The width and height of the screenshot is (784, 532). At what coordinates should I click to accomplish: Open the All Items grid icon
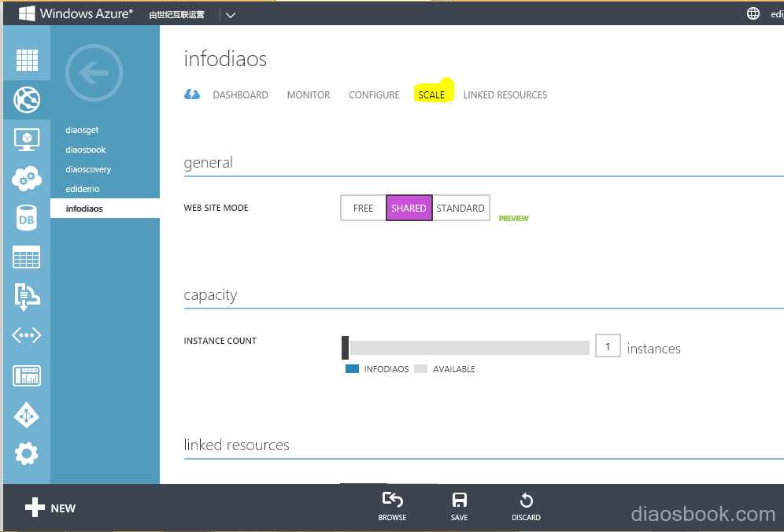coord(27,61)
